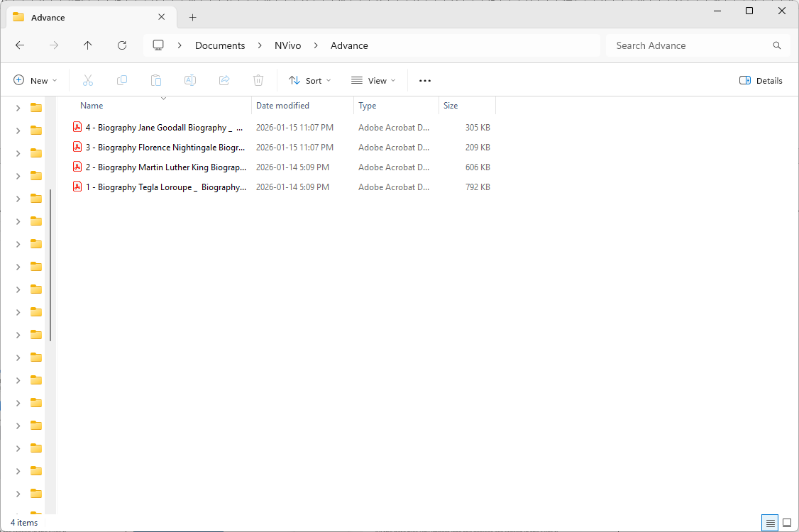Click the Share icon in toolbar

[x=224, y=81]
